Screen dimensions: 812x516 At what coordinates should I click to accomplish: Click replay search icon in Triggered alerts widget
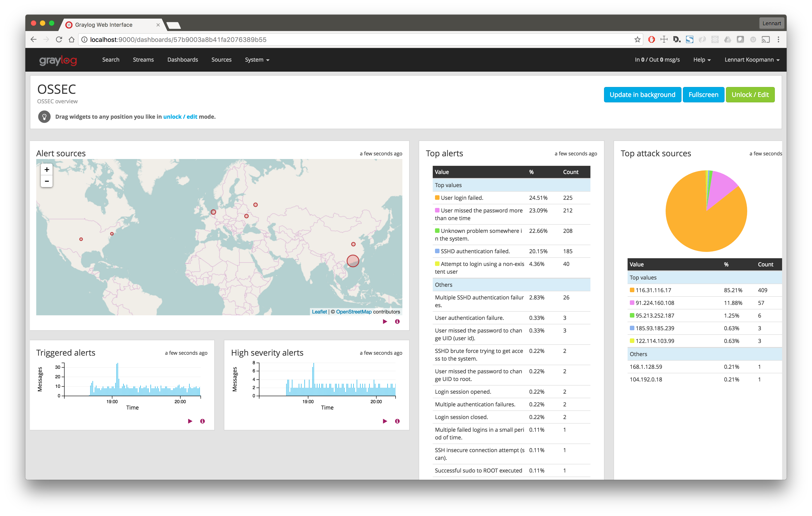[190, 421]
